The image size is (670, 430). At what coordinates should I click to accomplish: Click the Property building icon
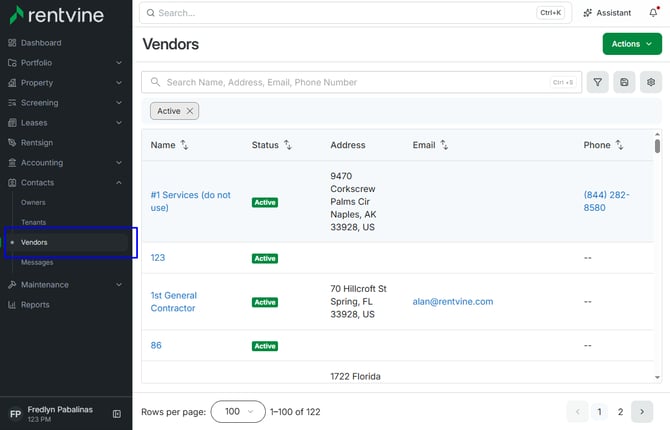12,83
